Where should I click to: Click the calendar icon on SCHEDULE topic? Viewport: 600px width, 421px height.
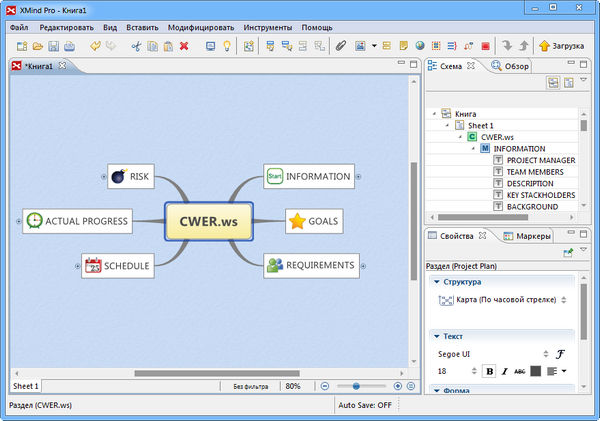coord(93,266)
